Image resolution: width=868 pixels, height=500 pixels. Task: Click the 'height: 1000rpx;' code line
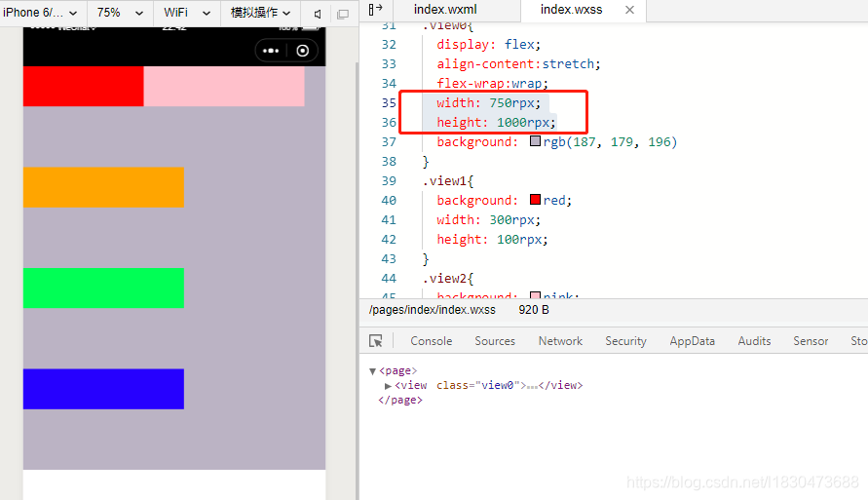tap(496, 123)
